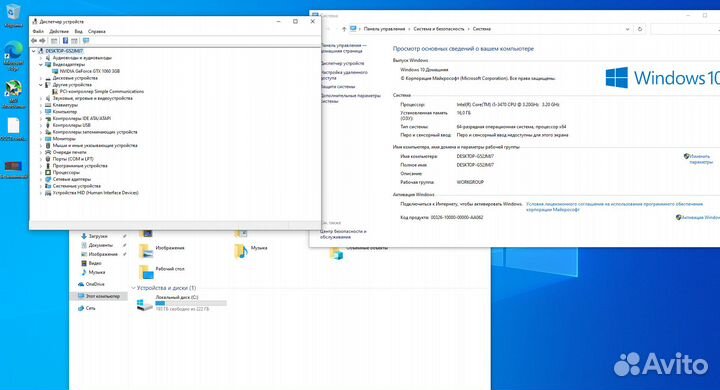Image resolution: width=720 pixels, height=390 pixels.
Task: Open Microsoft Edge desktop shortcut
Action: pos(13,55)
